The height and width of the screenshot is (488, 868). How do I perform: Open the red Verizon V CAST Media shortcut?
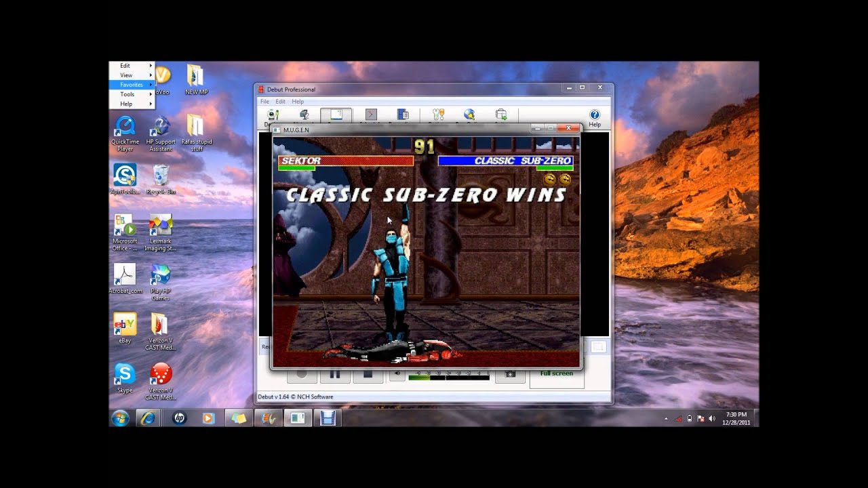click(x=161, y=382)
